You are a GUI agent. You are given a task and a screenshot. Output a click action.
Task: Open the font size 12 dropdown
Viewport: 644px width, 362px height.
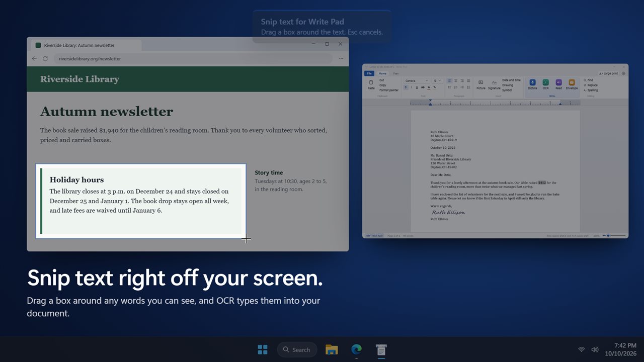coord(437,80)
